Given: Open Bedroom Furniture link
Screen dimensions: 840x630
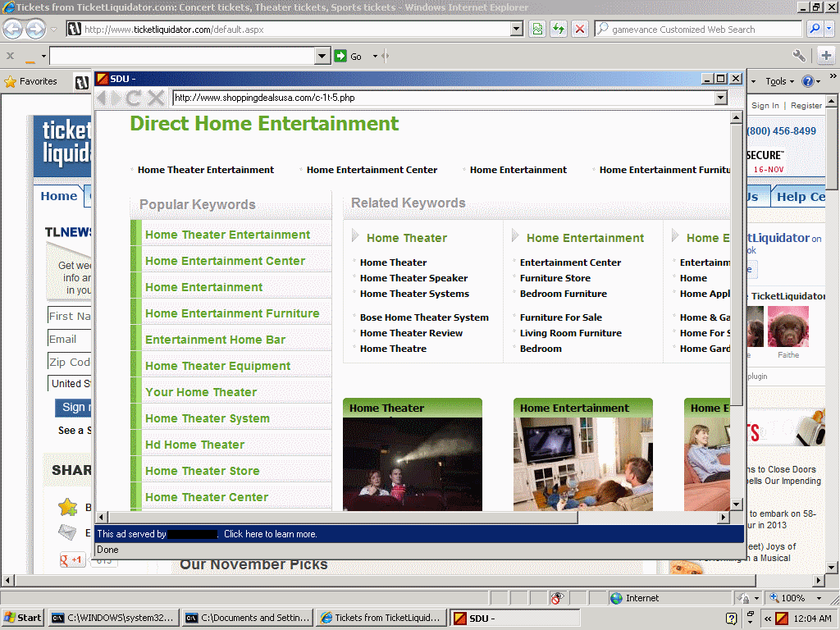Looking at the screenshot, I should [x=563, y=294].
